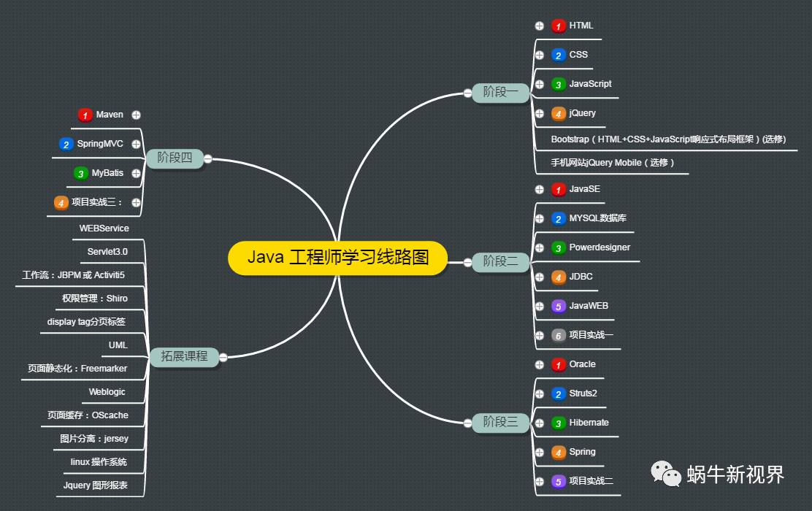Select the central topic Java 工程师学习线路图
812x511 pixels.
[x=337, y=257]
